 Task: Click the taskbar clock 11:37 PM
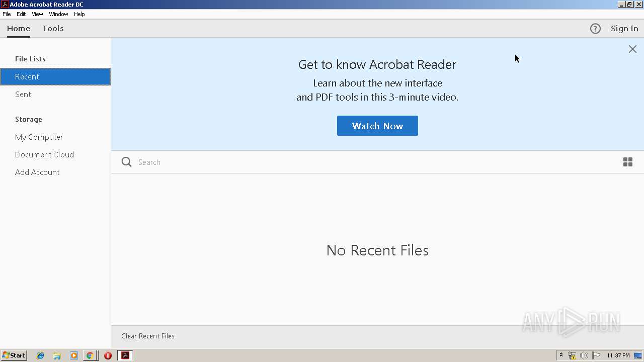[x=618, y=355]
